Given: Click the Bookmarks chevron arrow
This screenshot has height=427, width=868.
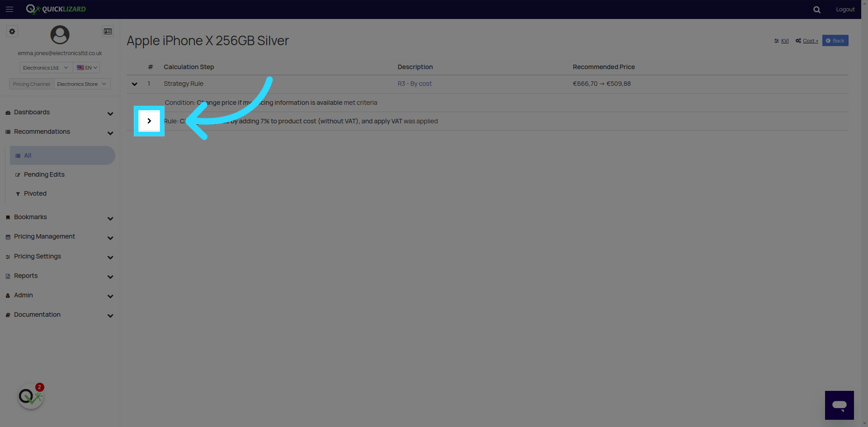Looking at the screenshot, I should click(110, 218).
